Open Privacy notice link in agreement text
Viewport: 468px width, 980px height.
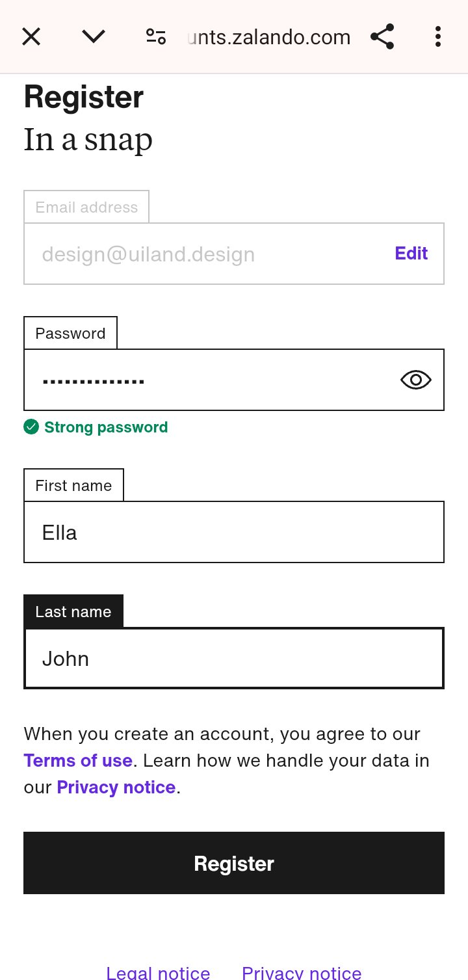click(x=116, y=787)
